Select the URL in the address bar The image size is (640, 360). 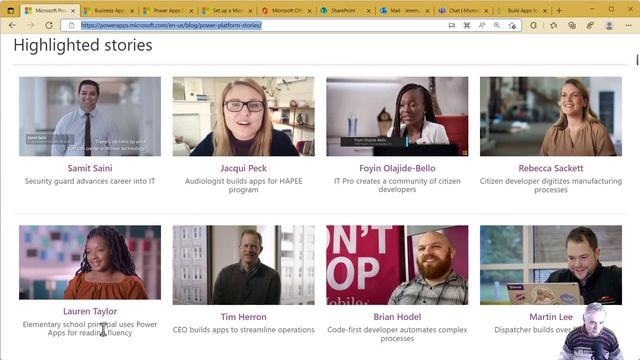(171, 25)
